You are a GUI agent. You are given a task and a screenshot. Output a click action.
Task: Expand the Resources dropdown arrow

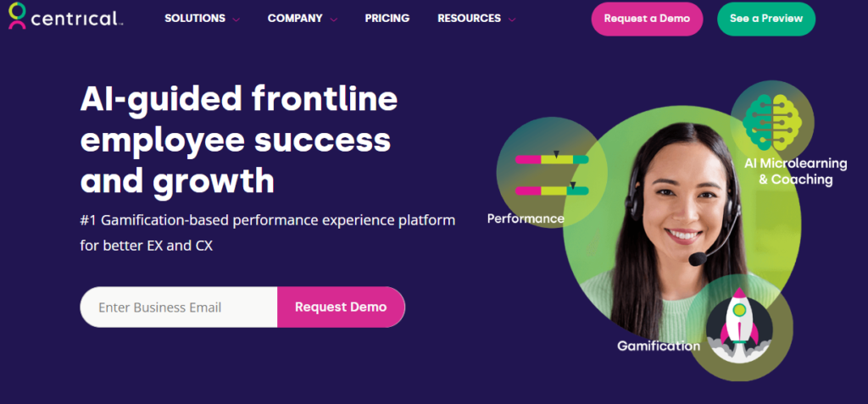(511, 19)
